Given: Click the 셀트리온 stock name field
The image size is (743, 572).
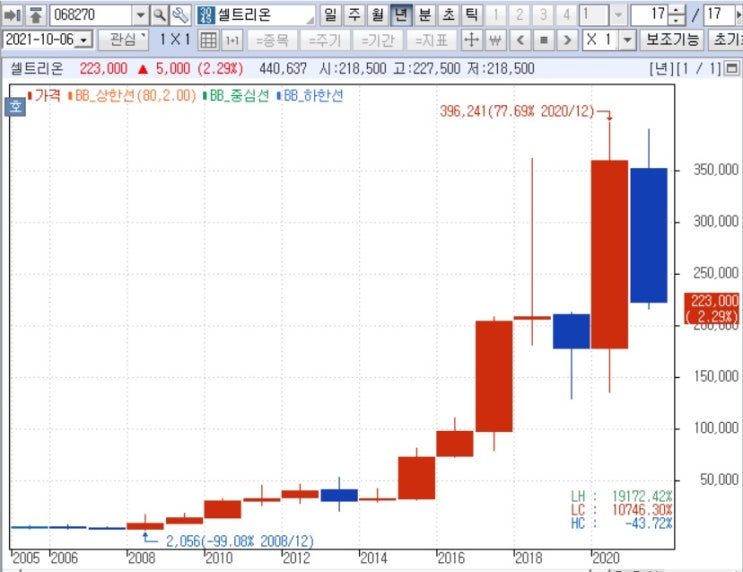Looking at the screenshot, I should pyautogui.click(x=256, y=15).
